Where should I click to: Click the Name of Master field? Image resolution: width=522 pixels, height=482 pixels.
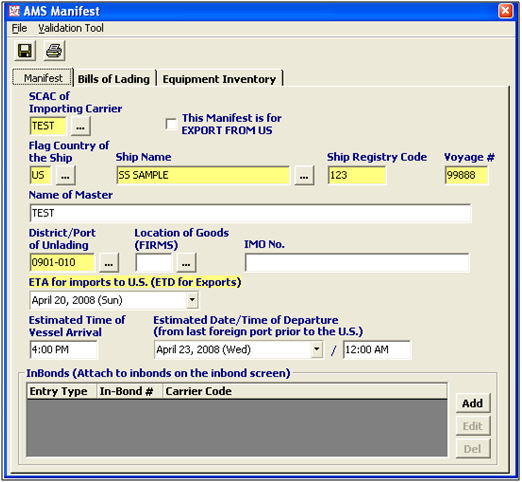[x=250, y=213]
